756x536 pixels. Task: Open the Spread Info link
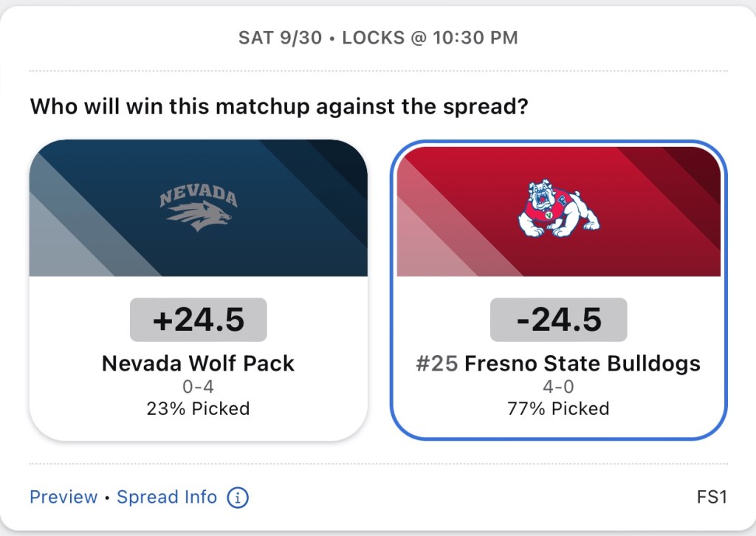[x=167, y=498]
